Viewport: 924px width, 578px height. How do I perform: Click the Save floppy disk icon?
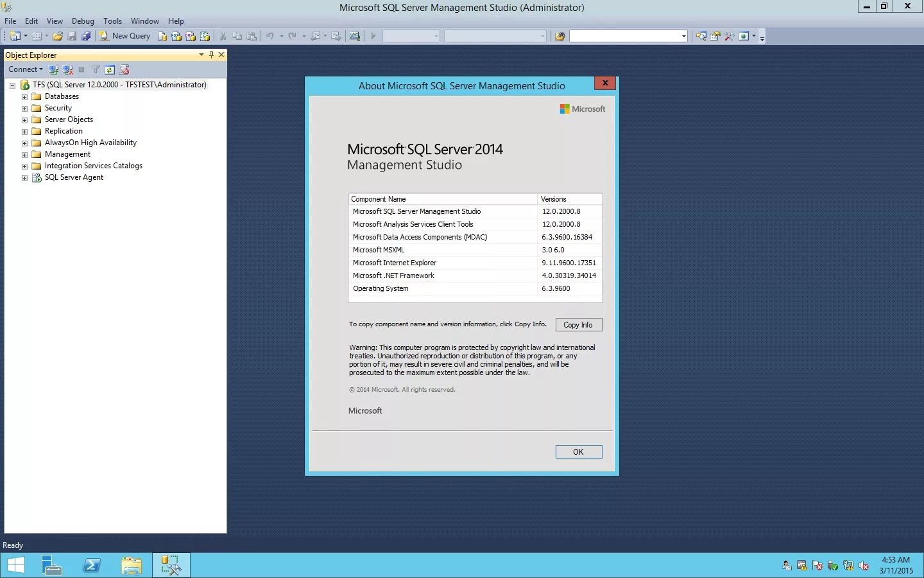[72, 36]
